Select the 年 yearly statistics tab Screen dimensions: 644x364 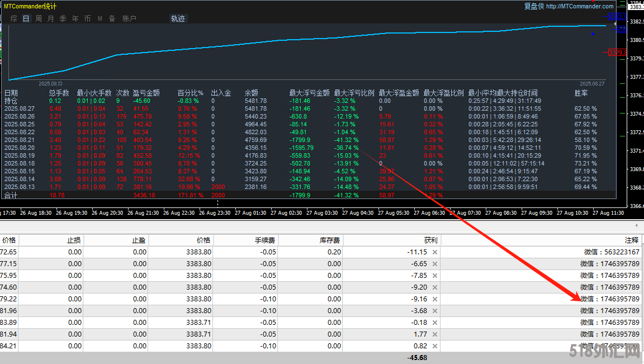(75, 18)
